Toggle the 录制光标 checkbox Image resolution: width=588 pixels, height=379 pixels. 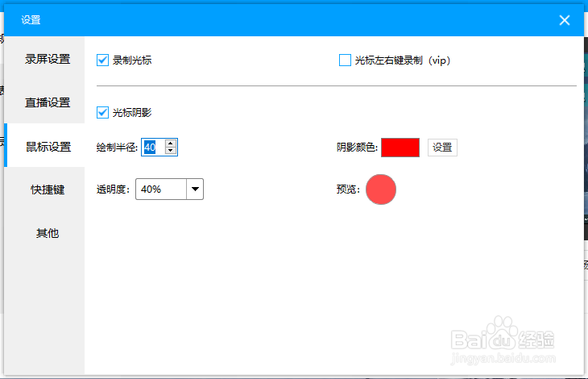click(x=102, y=60)
